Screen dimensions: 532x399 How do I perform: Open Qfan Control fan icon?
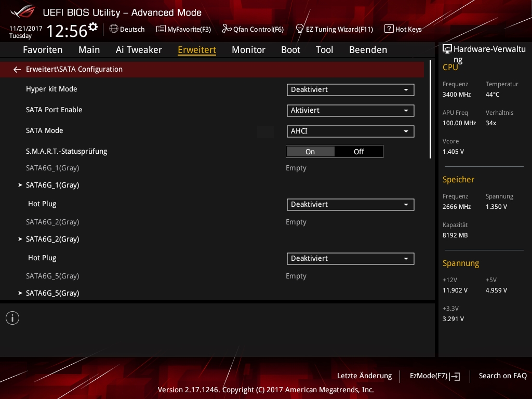pyautogui.click(x=227, y=29)
